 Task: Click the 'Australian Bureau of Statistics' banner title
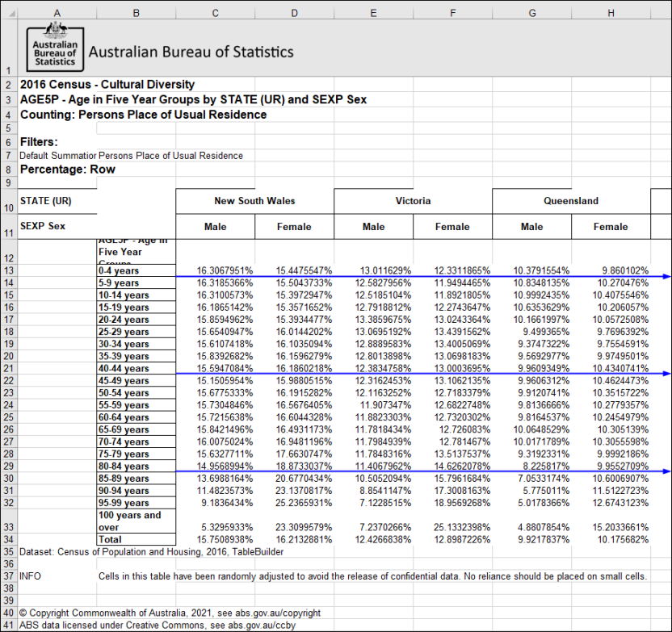tap(191, 52)
